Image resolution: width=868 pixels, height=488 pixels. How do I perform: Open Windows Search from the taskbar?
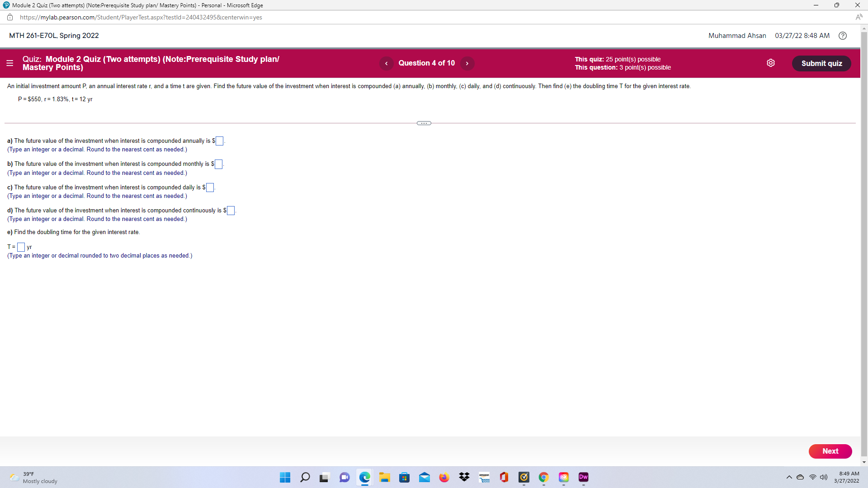(305, 478)
